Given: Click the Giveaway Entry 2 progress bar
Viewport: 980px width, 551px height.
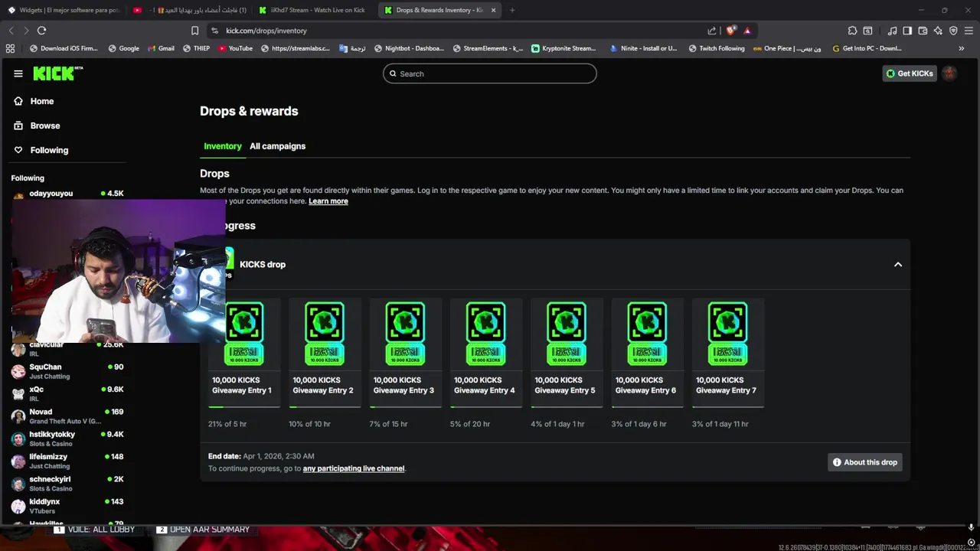Looking at the screenshot, I should point(325,407).
